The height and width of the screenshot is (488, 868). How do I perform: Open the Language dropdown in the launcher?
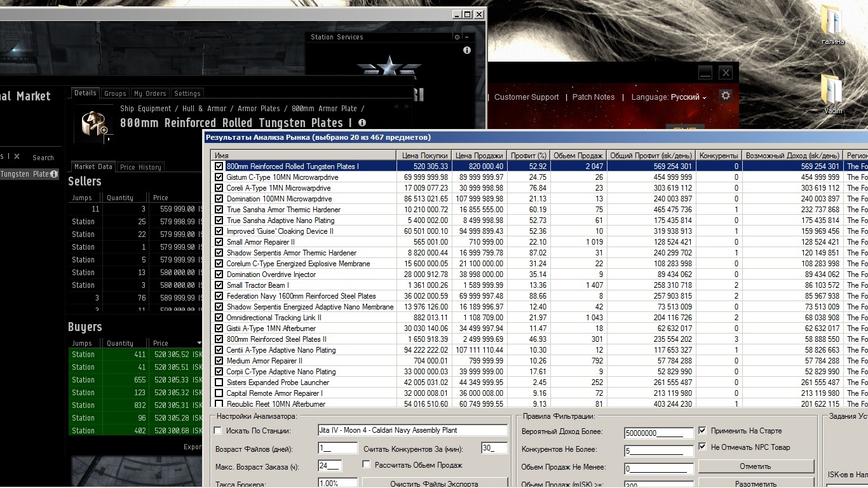coord(688,97)
